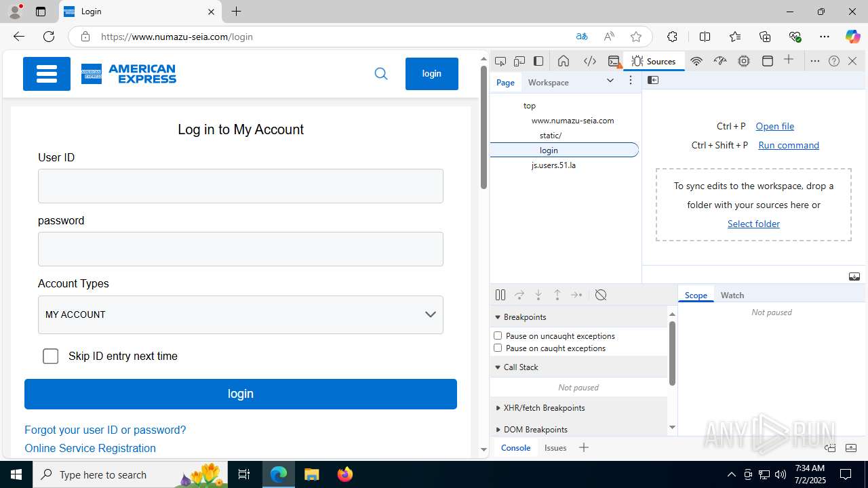Click the inspect element tool in DevTools
Image resolution: width=868 pixels, height=488 pixels.
pos(500,61)
